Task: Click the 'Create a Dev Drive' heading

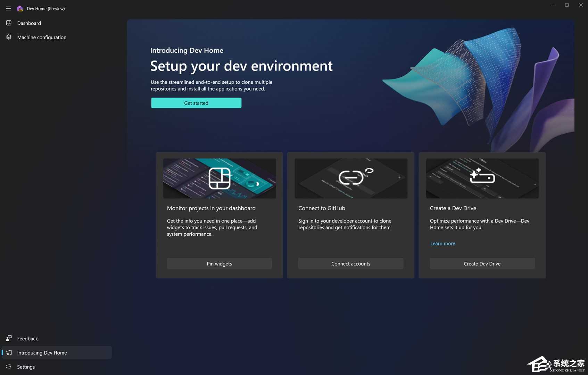Action: point(453,208)
